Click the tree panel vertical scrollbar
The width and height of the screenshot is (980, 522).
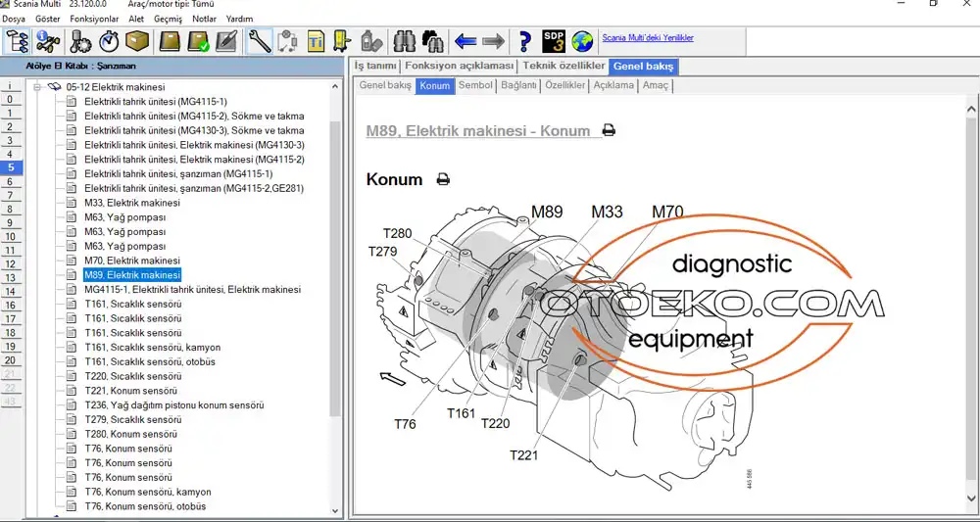point(335,264)
